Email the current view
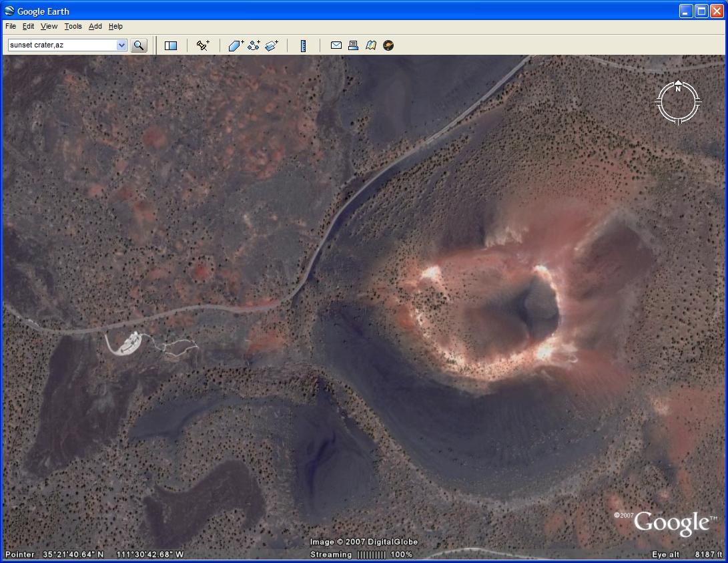 336,45
